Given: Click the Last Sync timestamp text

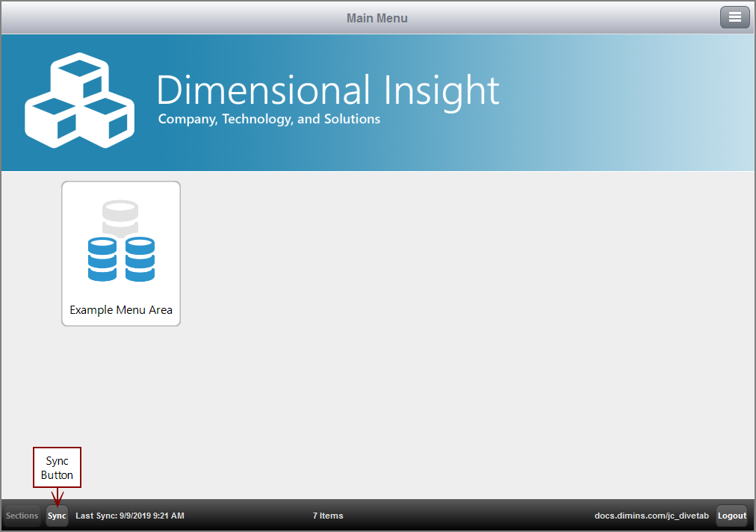Looking at the screenshot, I should coord(130,516).
